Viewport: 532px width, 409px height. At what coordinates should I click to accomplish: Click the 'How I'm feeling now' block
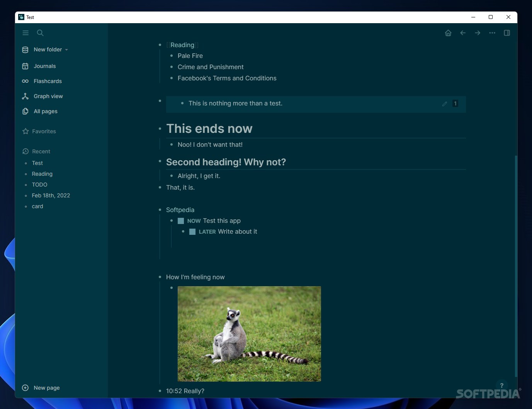pyautogui.click(x=195, y=277)
